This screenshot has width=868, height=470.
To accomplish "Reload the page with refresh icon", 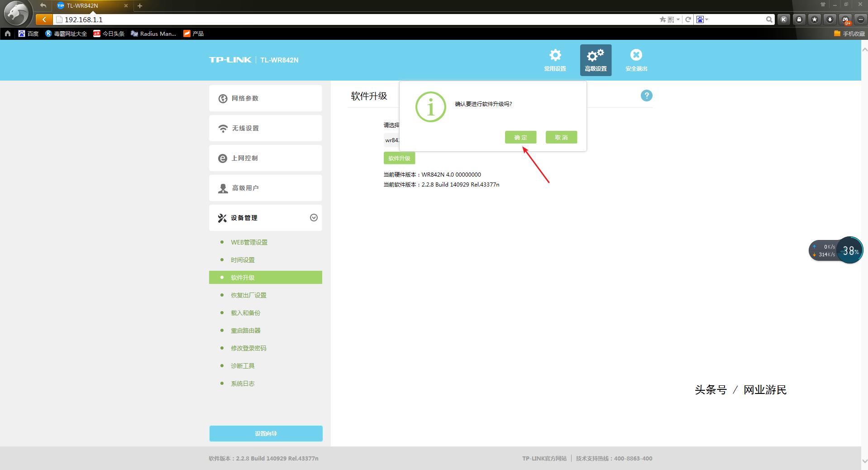I will pos(688,19).
